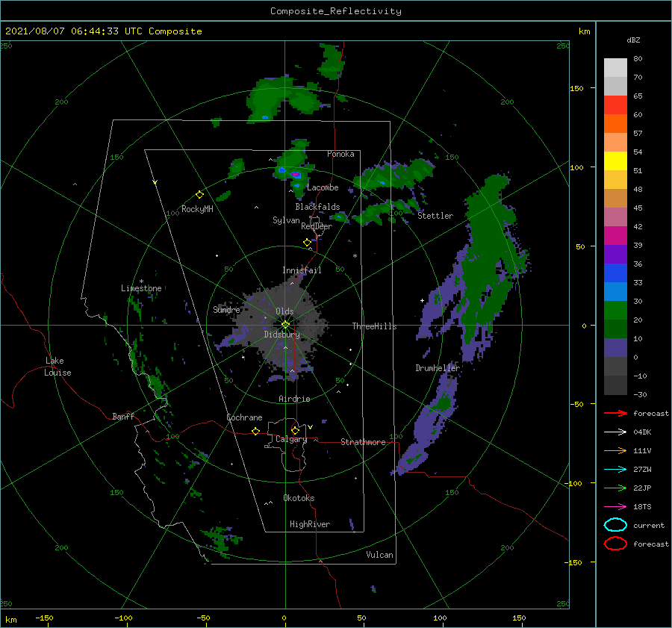Select the red 60-65 dBZ swatch
672x628 pixels.
(x=615, y=105)
